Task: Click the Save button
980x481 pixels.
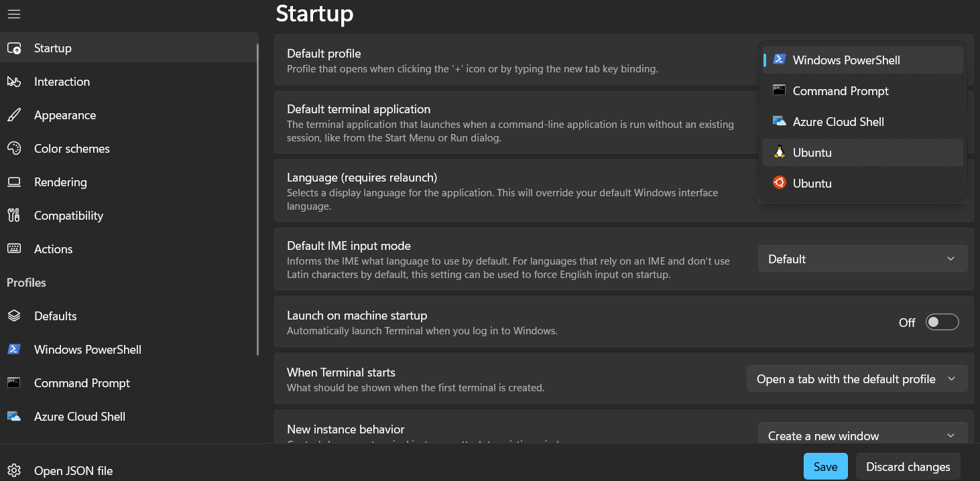Action: [825, 466]
